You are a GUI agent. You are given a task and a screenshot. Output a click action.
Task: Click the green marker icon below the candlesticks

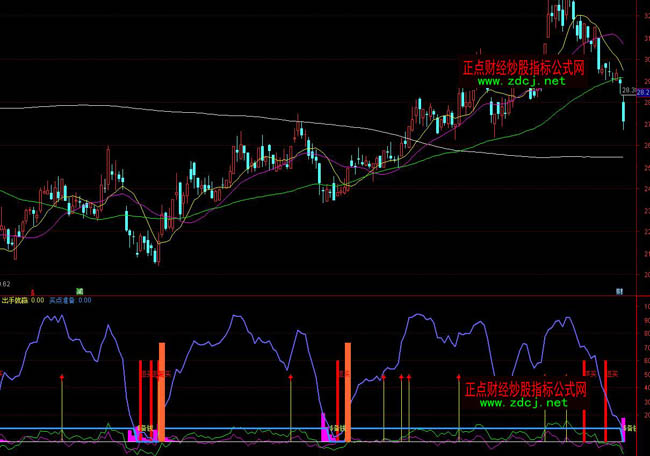(x=80, y=290)
